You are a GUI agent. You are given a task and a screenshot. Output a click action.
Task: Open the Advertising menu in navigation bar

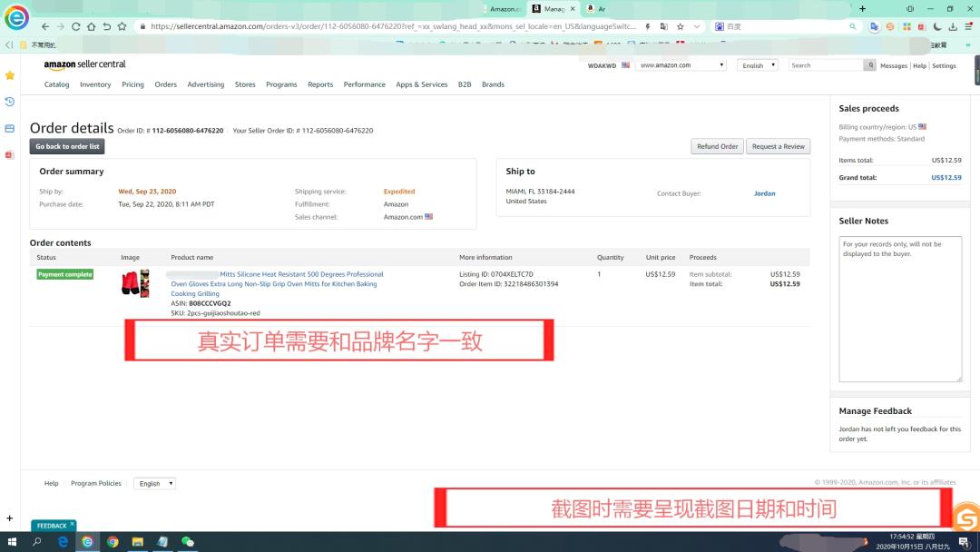[206, 84]
